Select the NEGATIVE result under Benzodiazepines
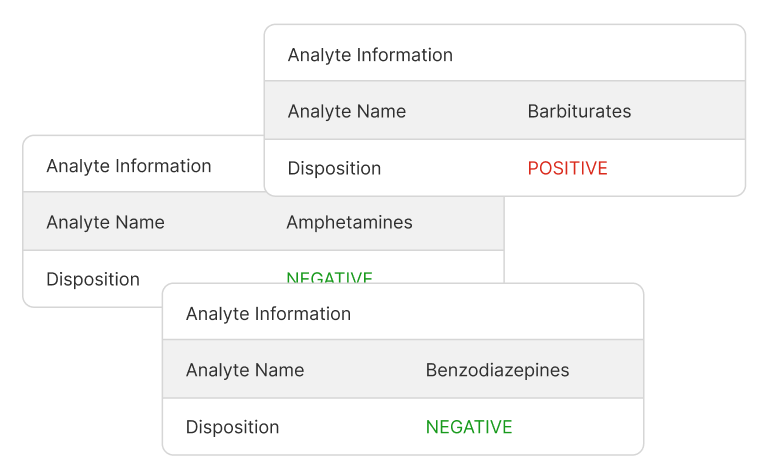 468,427
